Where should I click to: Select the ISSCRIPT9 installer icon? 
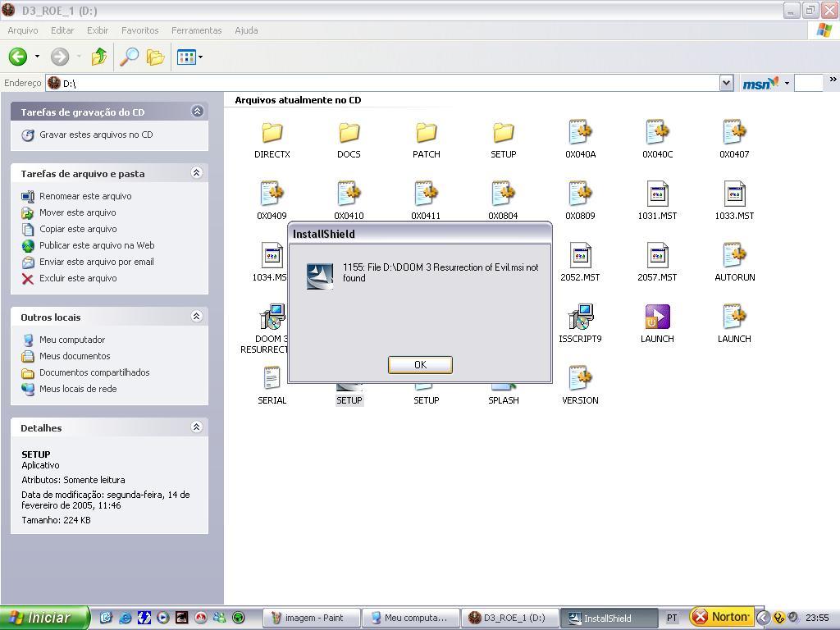click(x=580, y=317)
